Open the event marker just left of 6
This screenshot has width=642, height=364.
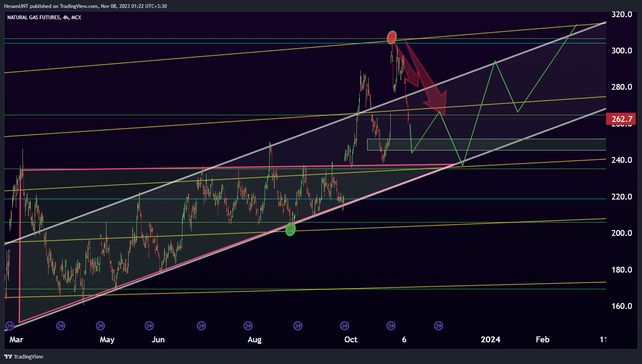tap(391, 326)
